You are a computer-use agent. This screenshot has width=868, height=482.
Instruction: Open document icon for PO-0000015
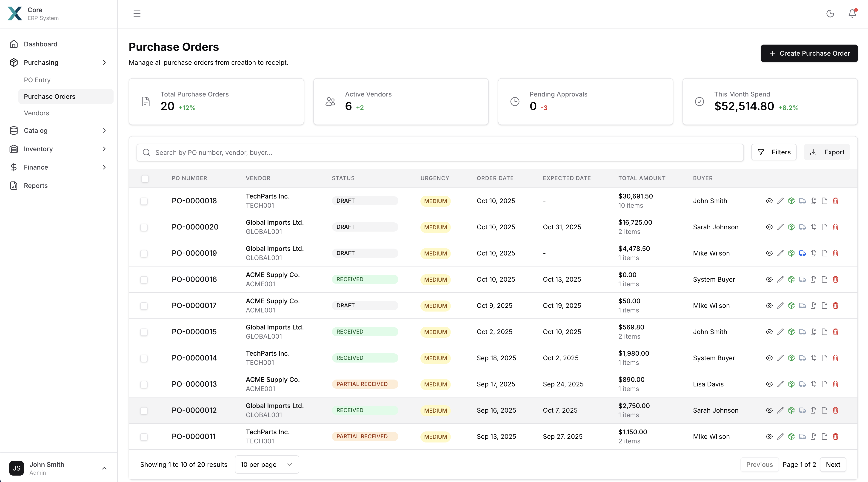click(825, 332)
